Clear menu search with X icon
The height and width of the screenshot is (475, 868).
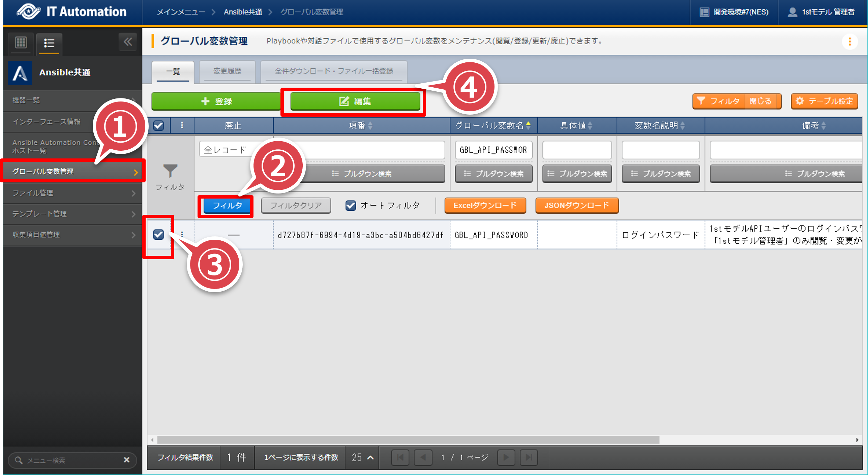(x=127, y=459)
